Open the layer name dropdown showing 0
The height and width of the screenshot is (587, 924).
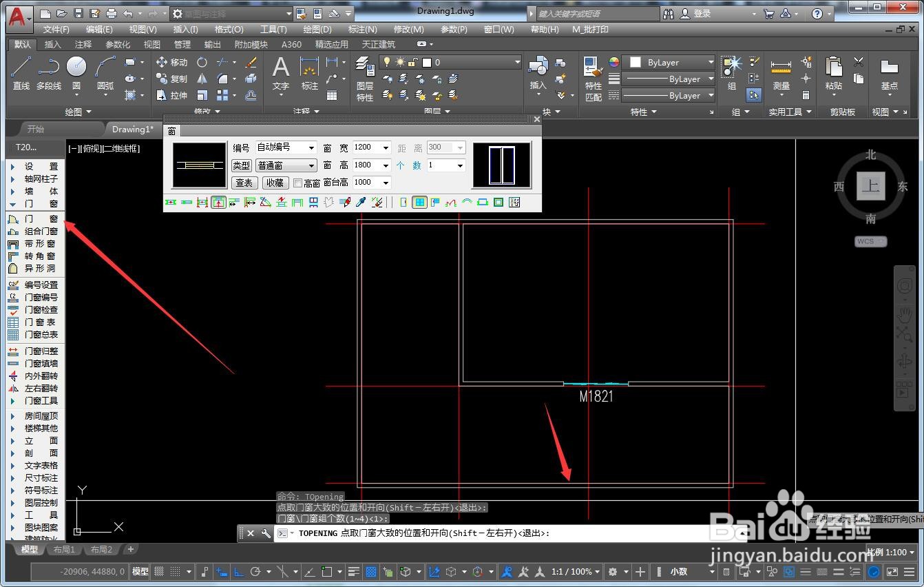point(517,62)
